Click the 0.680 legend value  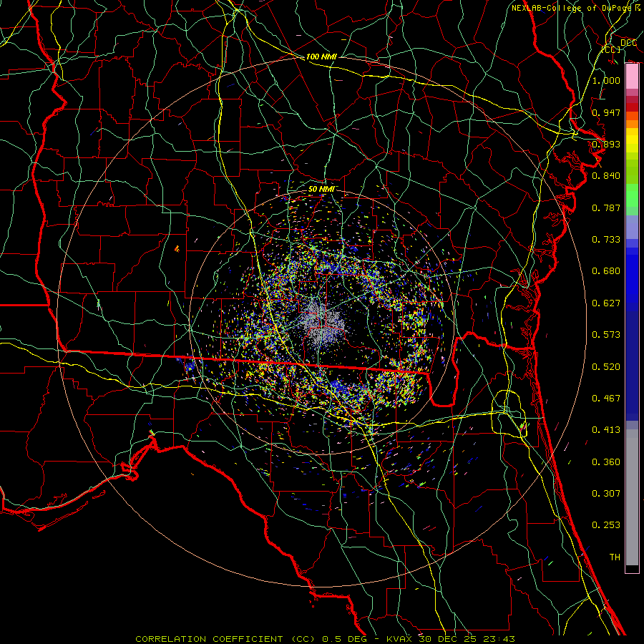[x=606, y=271]
